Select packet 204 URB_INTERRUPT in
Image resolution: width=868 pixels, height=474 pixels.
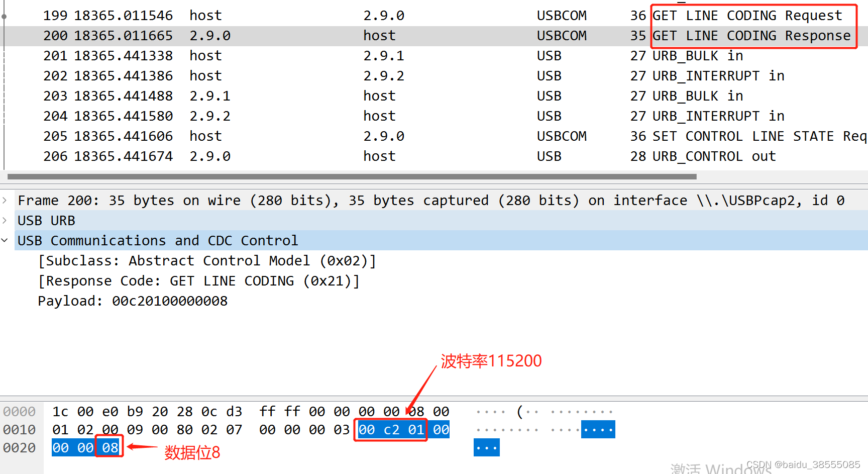point(352,116)
